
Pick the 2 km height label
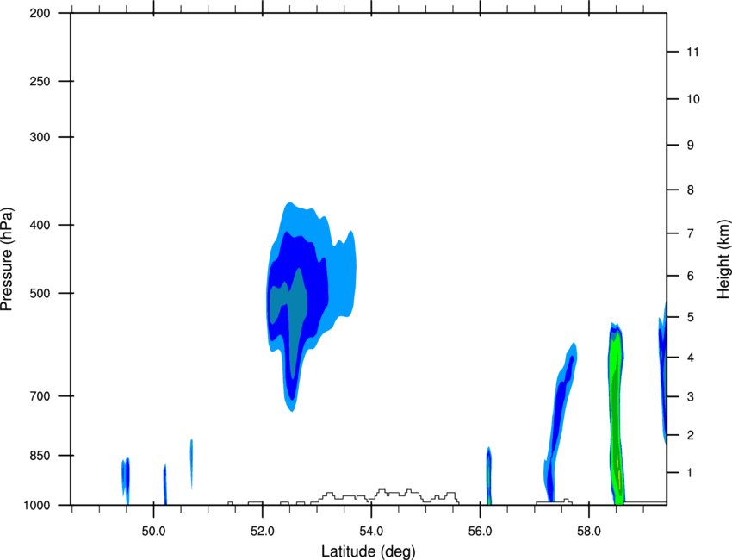click(690, 435)
